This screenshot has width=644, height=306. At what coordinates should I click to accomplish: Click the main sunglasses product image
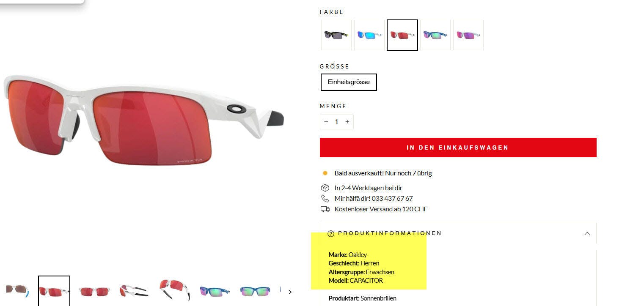(144, 120)
